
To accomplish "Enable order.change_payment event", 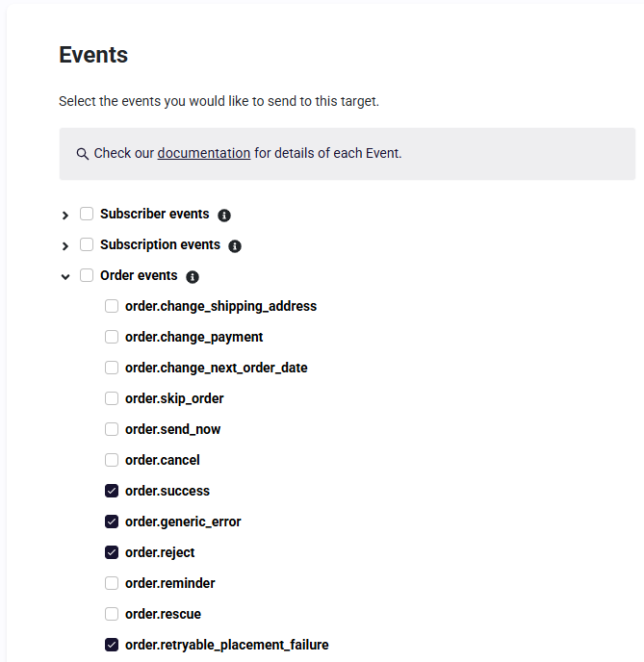I will (x=112, y=337).
